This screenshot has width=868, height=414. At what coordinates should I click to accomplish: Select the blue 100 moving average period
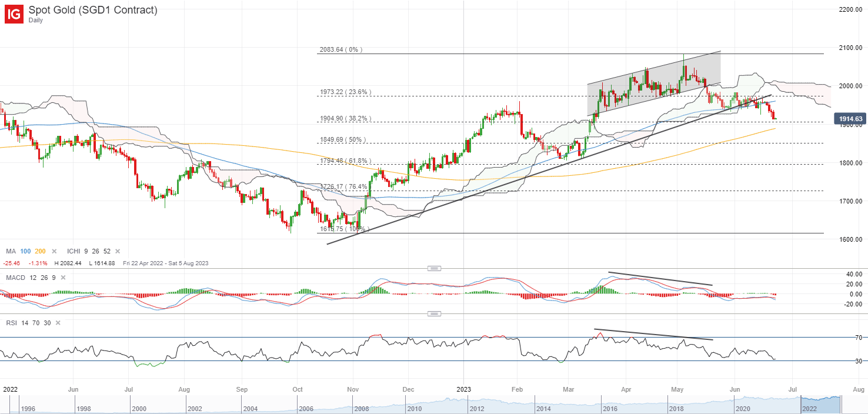tap(26, 251)
